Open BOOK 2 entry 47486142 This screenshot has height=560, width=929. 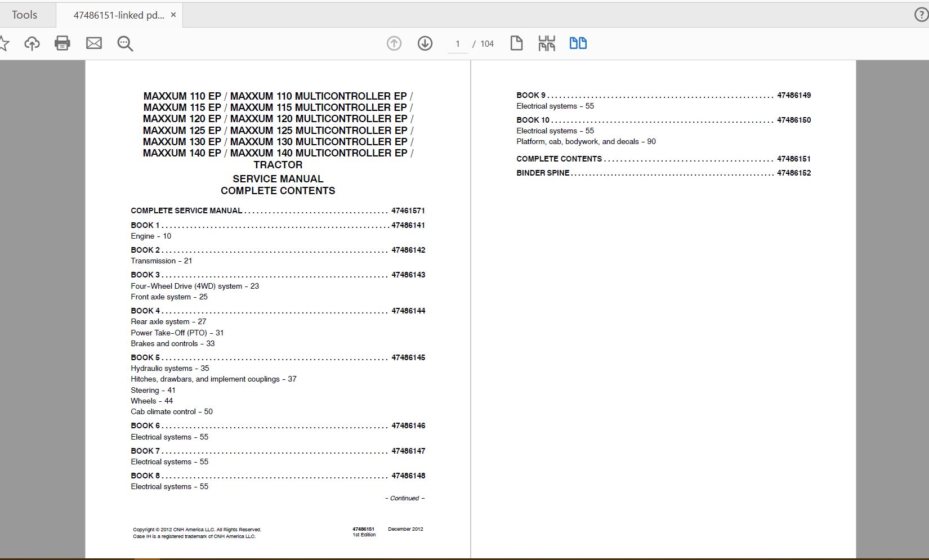[278, 250]
